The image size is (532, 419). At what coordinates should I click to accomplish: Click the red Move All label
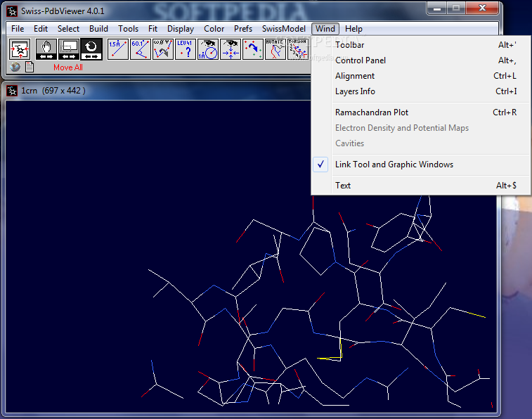[68, 67]
